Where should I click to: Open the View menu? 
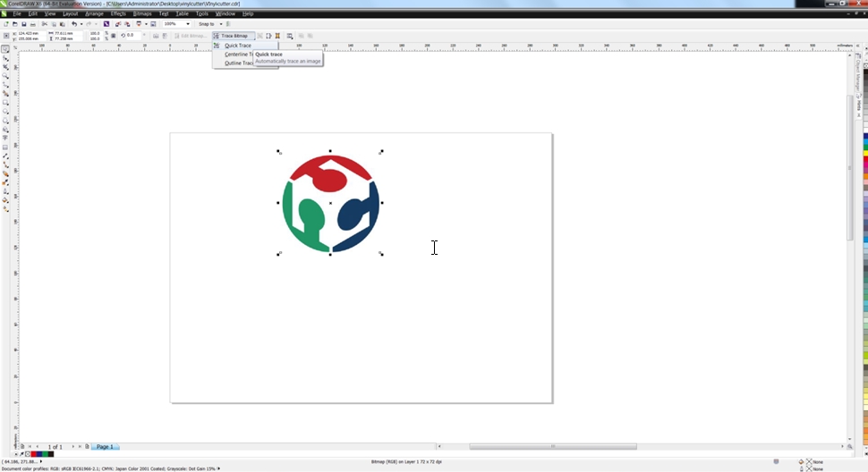pyautogui.click(x=50, y=13)
